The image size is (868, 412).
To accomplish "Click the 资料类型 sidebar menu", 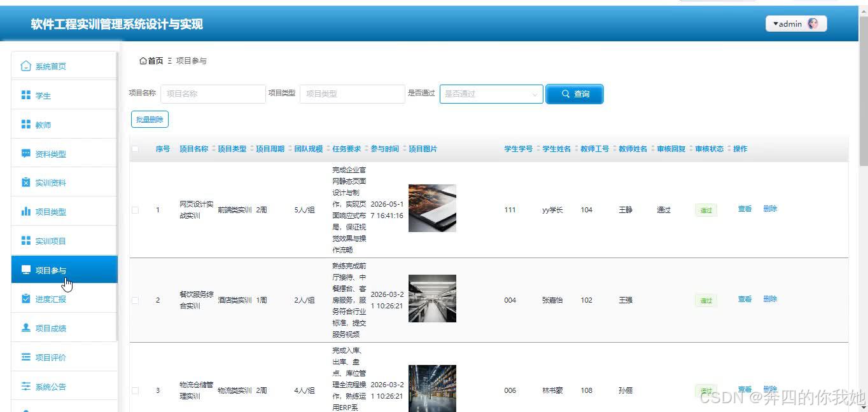I will [x=64, y=154].
